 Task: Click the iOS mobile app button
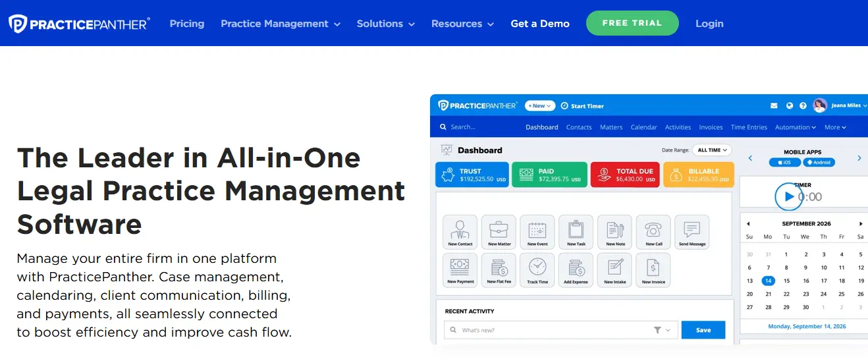click(x=784, y=162)
